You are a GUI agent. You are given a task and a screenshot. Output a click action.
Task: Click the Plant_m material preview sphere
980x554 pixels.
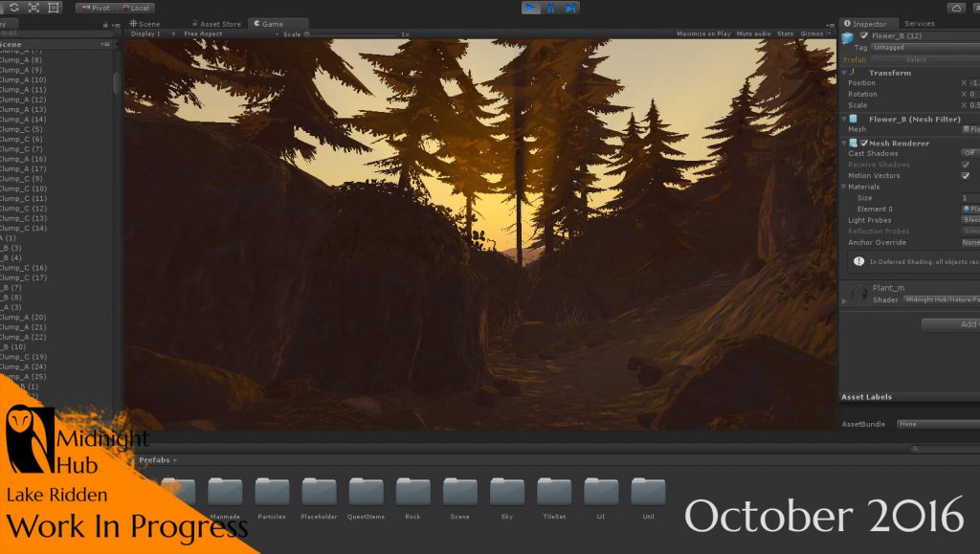(857, 294)
